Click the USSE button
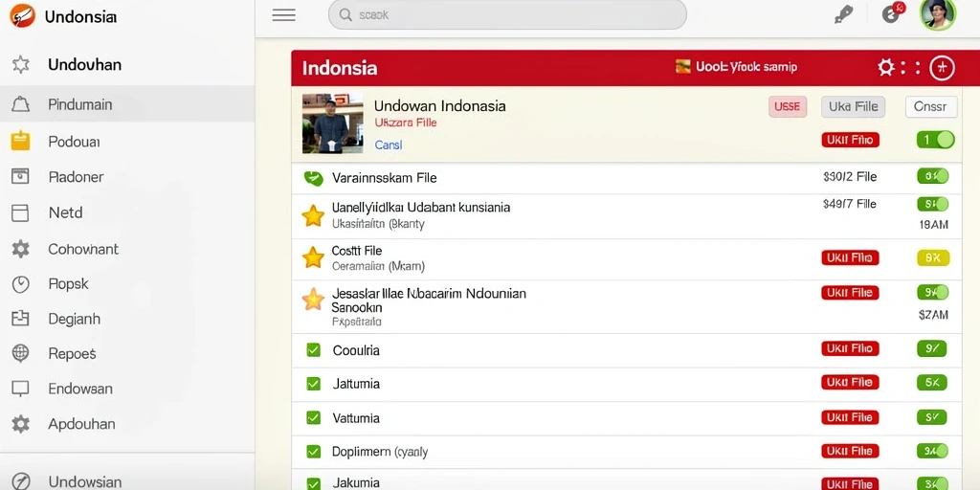Image resolution: width=980 pixels, height=490 pixels. pos(787,107)
